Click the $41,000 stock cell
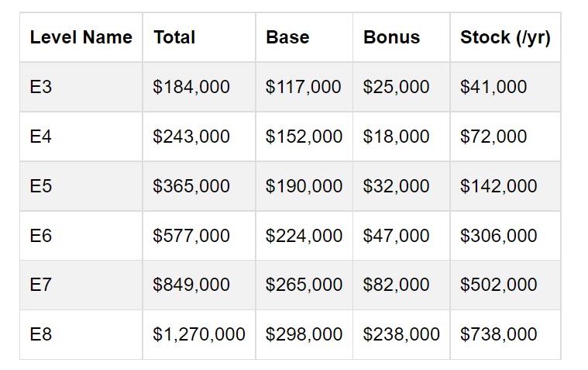Screen dimensions: 588x370 coord(493,87)
